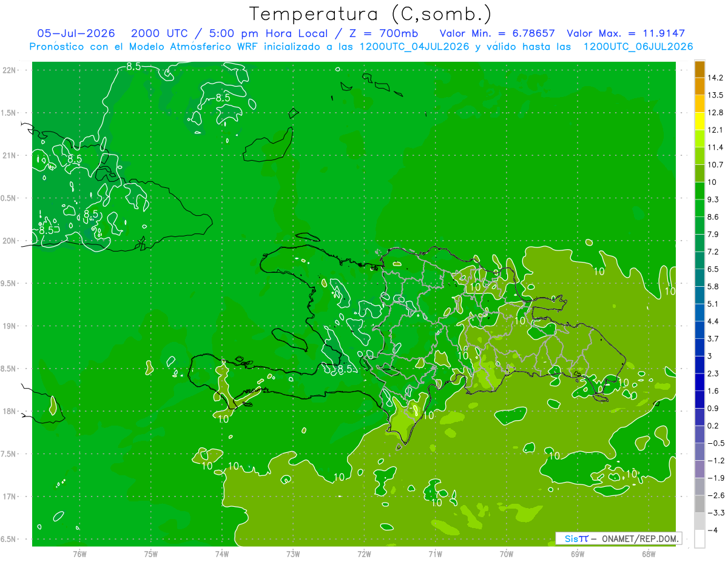The height and width of the screenshot is (562, 728).
Task: Click the "76W" longitude axis label
Action: tap(79, 554)
